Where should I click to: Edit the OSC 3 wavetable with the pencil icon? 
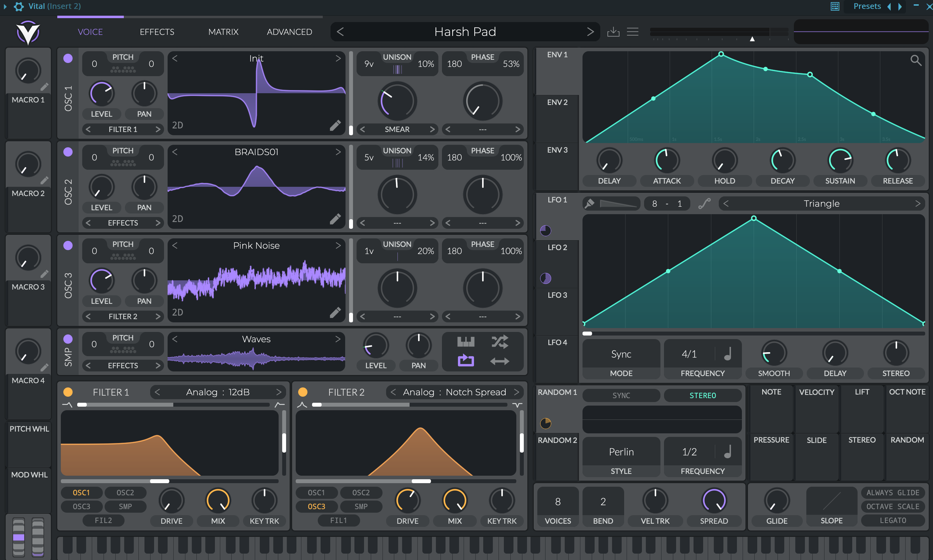[x=335, y=312]
